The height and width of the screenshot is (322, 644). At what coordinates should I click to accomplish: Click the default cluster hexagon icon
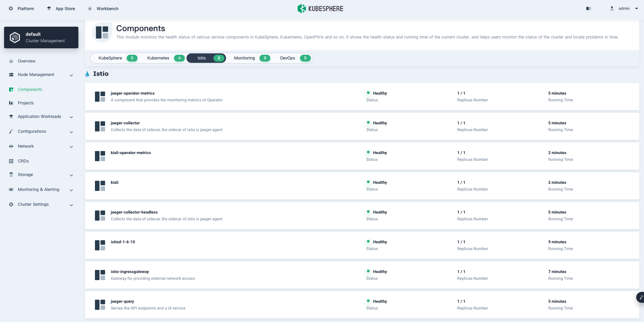pyautogui.click(x=15, y=38)
